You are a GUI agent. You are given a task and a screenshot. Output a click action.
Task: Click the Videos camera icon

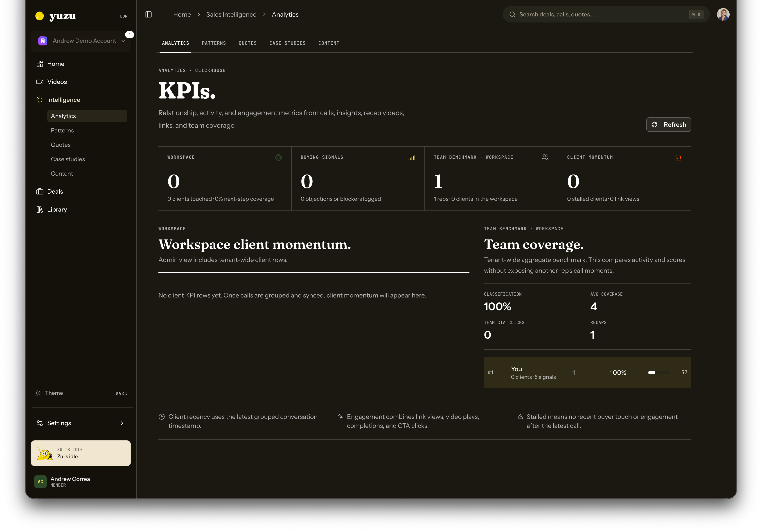click(40, 82)
